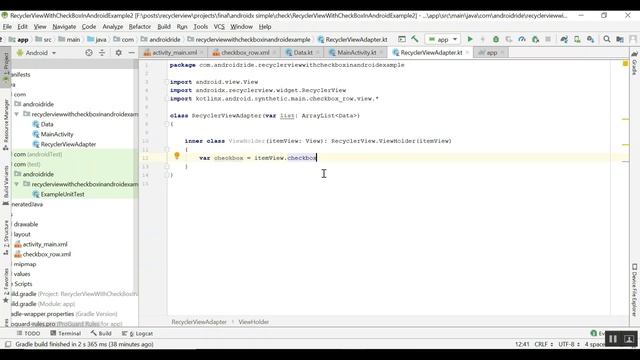Switch to the activity_main.xml editor tab
The width and height of the screenshot is (640, 360).
[174, 53]
